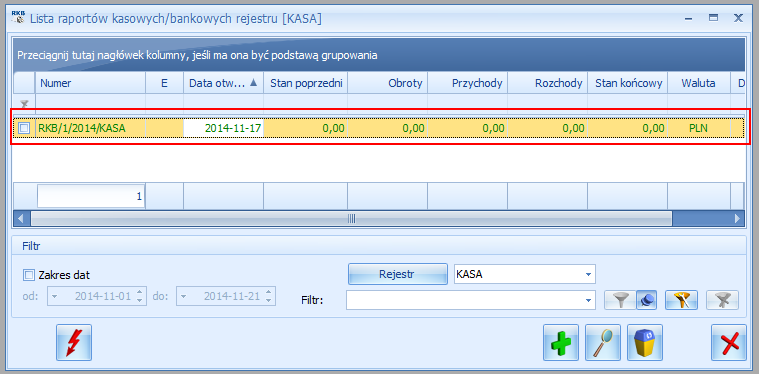Click into the Filtr text field
759x374 pixels.
[x=464, y=300]
